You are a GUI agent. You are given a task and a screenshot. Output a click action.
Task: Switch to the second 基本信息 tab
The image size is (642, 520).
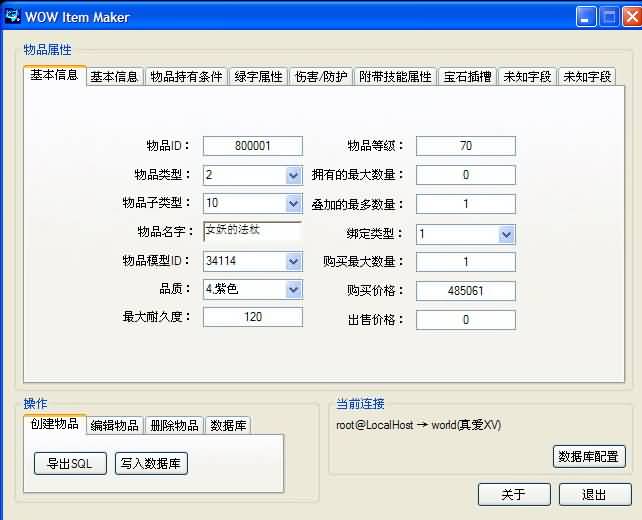(114, 77)
